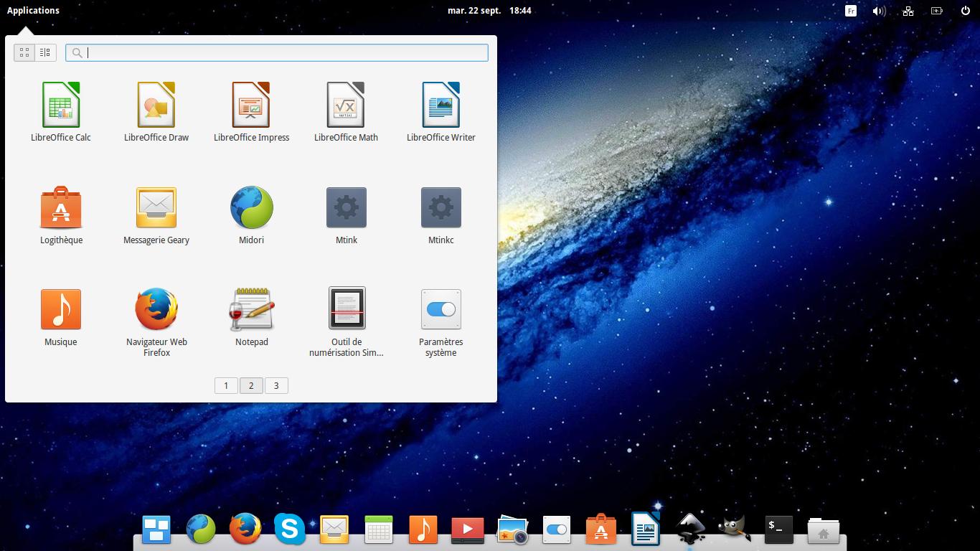Open the network indicator in top panel
Image resolution: width=980 pixels, height=551 pixels.
908,11
